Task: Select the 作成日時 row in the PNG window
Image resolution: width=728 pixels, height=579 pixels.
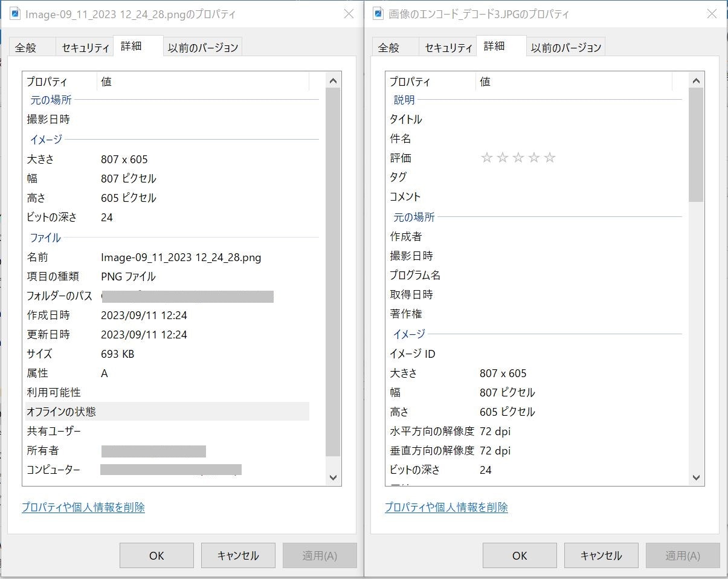Action: [x=166, y=315]
